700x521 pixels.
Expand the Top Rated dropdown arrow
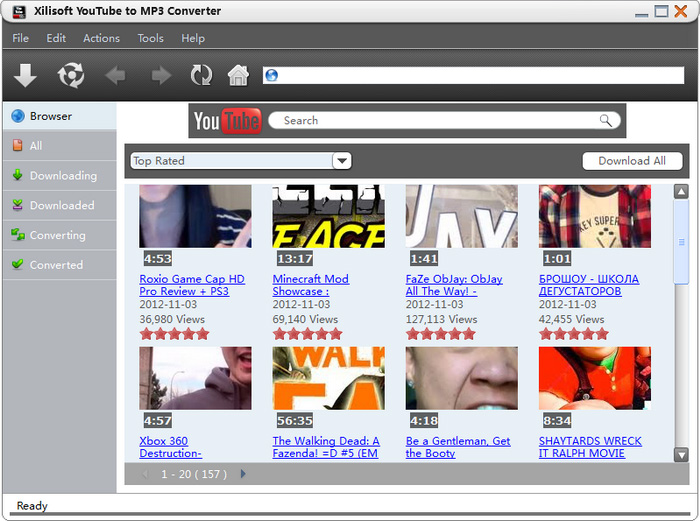click(x=342, y=161)
